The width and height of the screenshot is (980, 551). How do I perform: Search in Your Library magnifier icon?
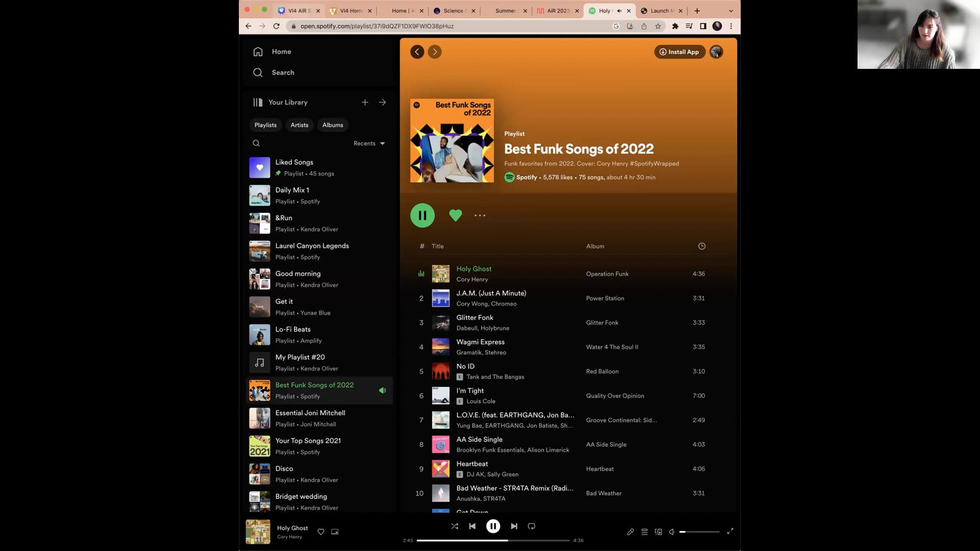point(256,143)
